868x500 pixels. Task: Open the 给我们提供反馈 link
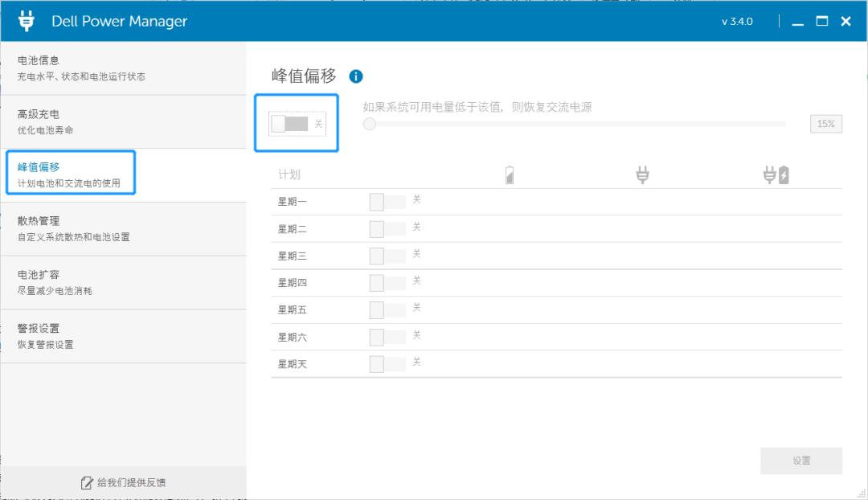pos(131,483)
